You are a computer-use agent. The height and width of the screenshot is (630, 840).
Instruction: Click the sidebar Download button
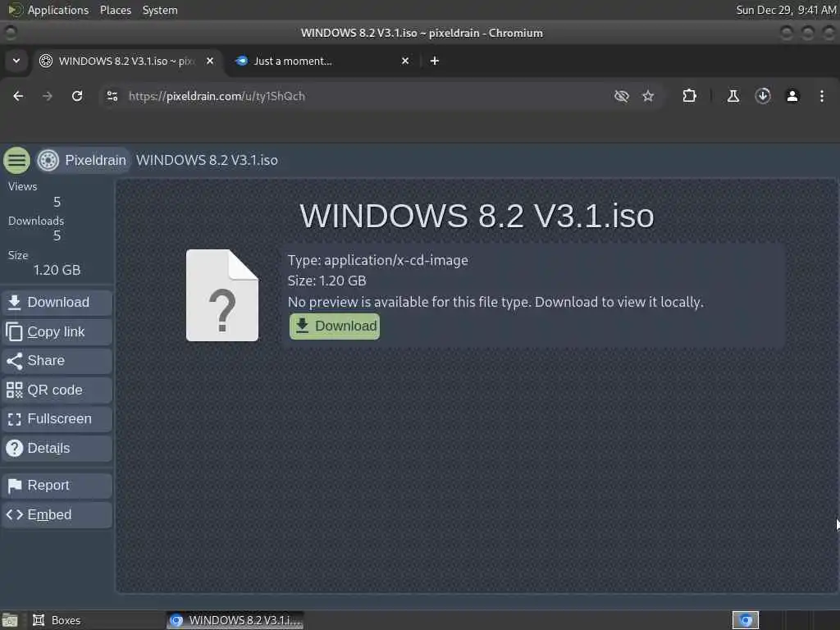coord(57,303)
